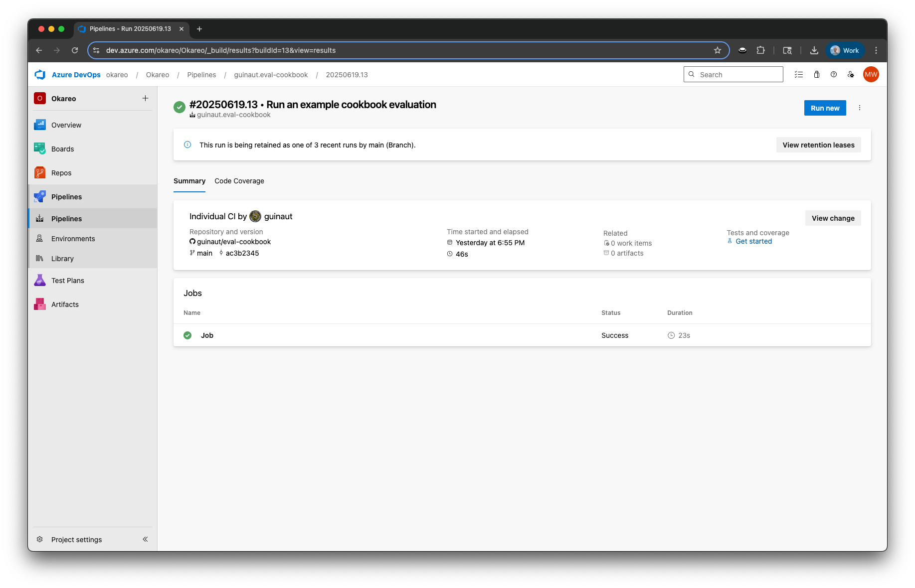
Task: Bookmark this page with the star icon
Action: (x=718, y=50)
